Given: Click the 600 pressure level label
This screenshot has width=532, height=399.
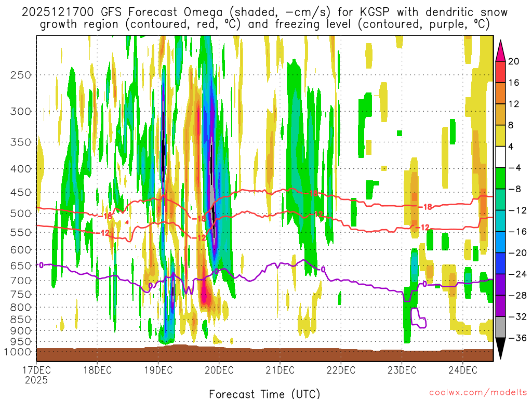Looking at the screenshot, I should coord(21,250).
